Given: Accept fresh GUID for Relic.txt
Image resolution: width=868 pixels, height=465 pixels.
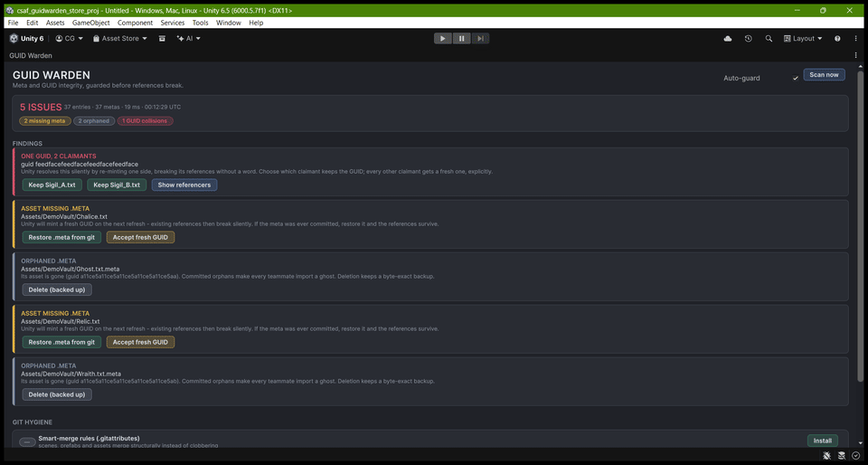Looking at the screenshot, I should pyautogui.click(x=140, y=342).
